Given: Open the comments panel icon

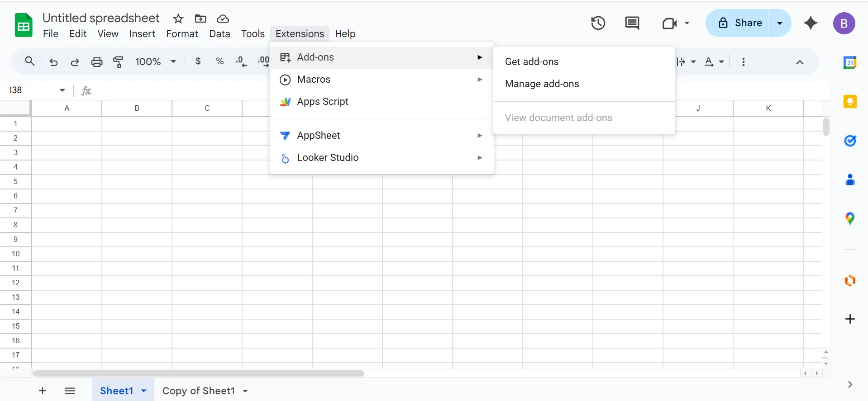Looking at the screenshot, I should [632, 23].
